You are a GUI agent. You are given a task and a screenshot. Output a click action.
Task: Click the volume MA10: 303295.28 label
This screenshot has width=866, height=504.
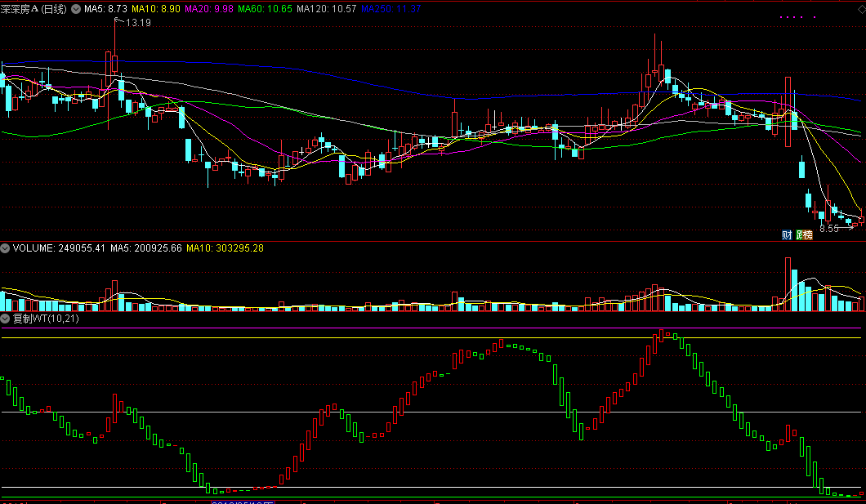[x=225, y=248]
